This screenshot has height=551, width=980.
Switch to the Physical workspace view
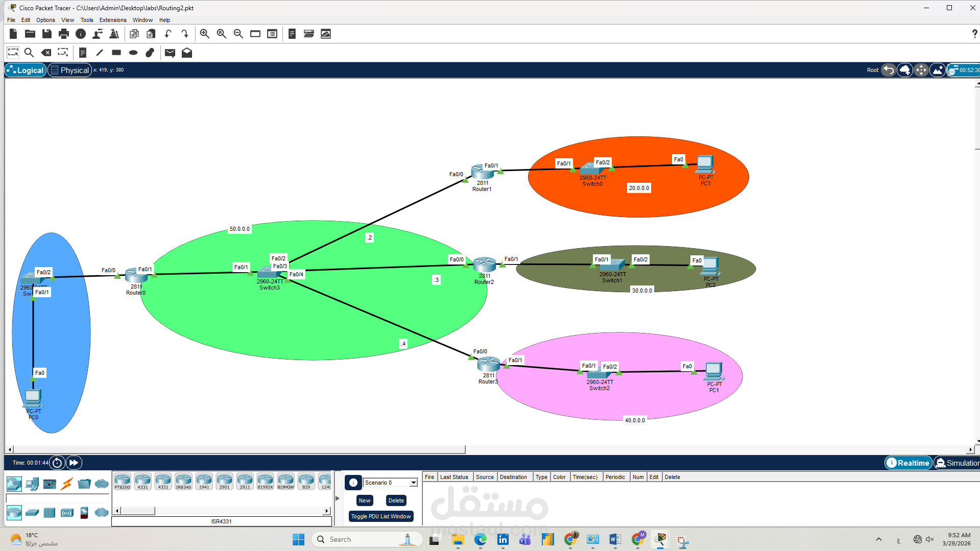point(69,70)
